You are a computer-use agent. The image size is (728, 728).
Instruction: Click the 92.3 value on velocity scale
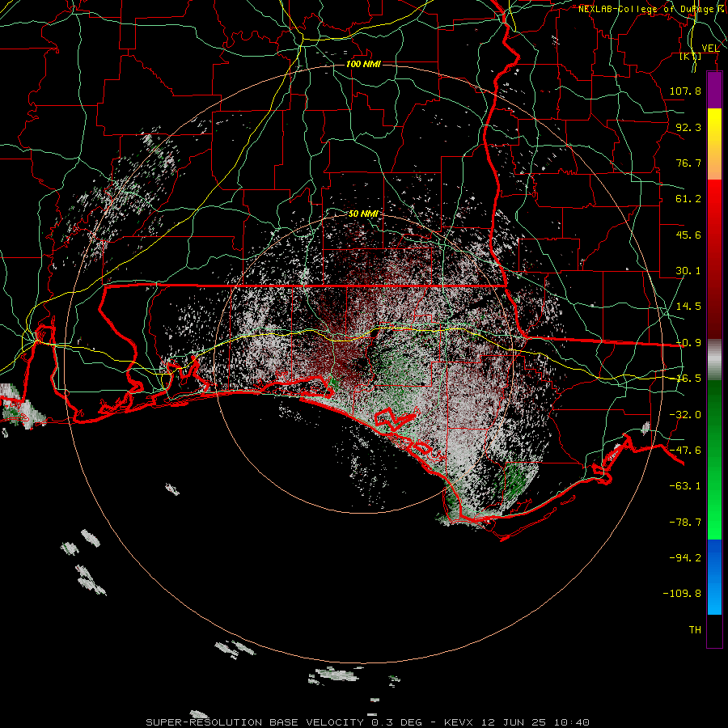[x=688, y=127]
